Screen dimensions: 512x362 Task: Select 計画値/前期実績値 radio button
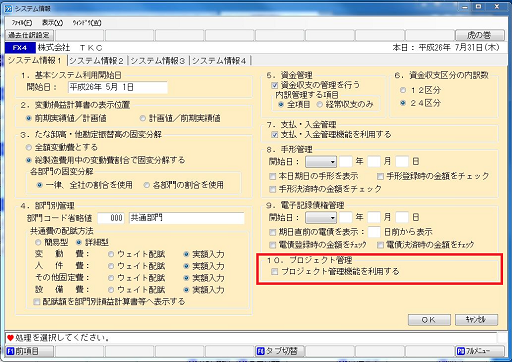pyautogui.click(x=143, y=118)
